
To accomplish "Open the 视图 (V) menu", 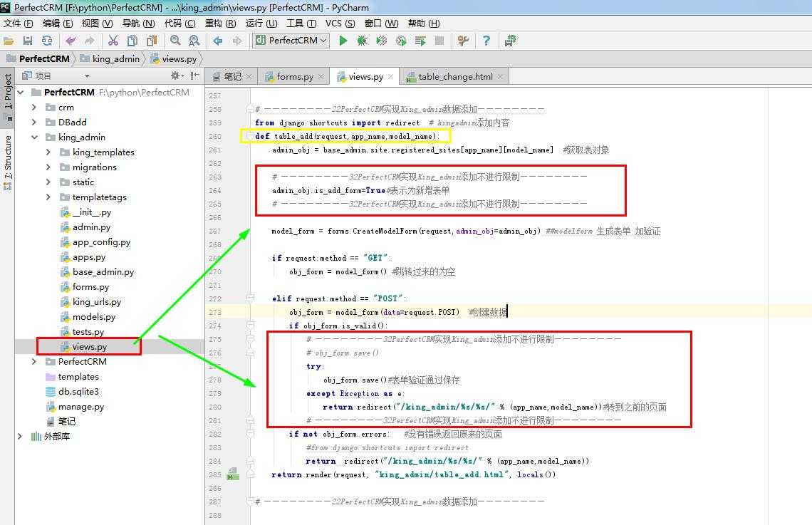I will pyautogui.click(x=97, y=24).
